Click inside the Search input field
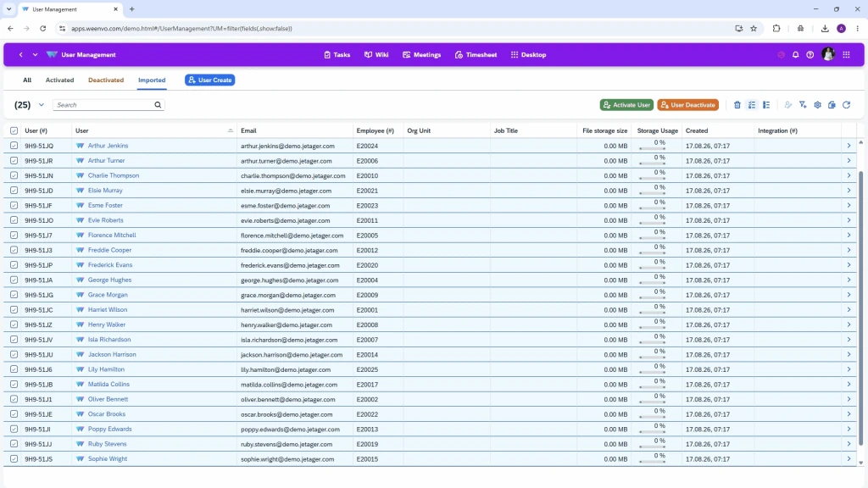This screenshot has height=488, width=868. point(103,104)
